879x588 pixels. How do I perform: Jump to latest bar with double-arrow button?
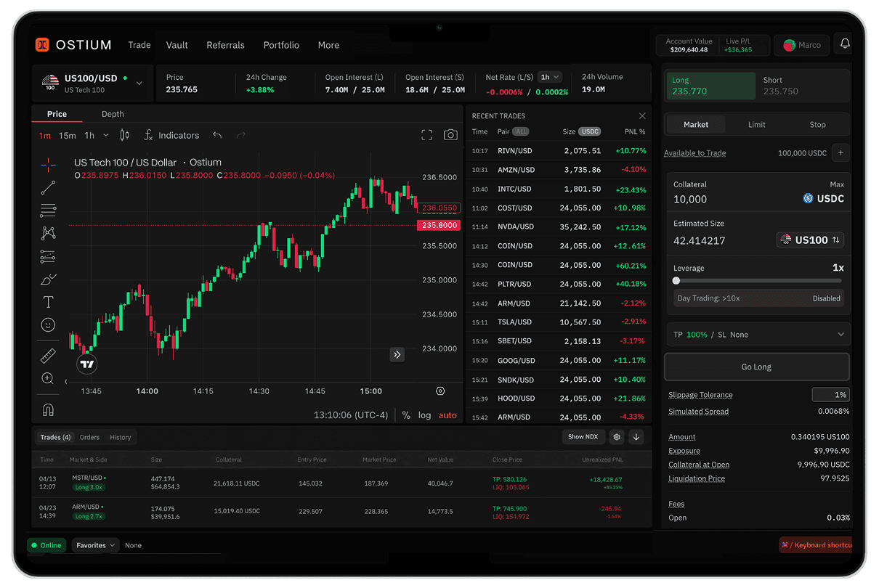coord(397,354)
